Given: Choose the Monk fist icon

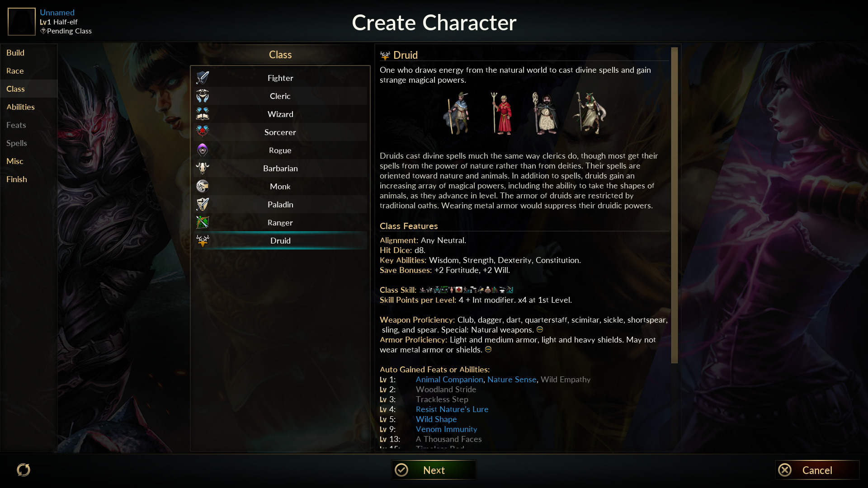Looking at the screenshot, I should (x=202, y=186).
